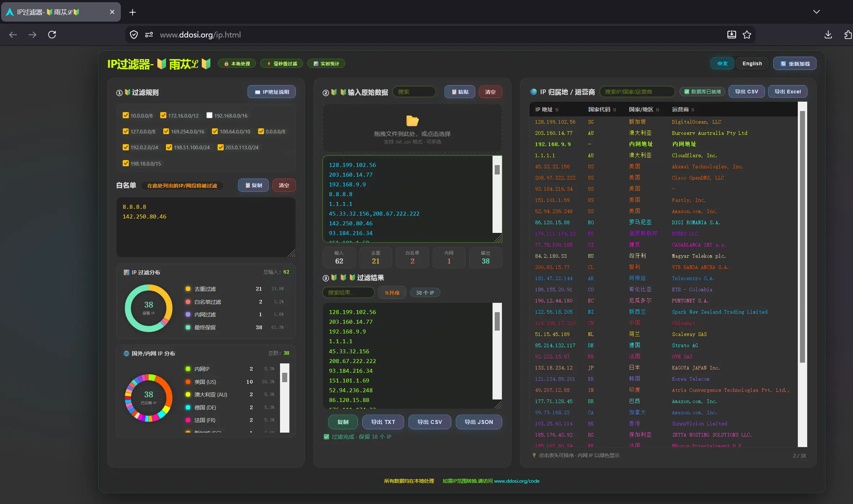Enable the 192.168.0.0/16 filter checkbox
Viewport: 853px width, 504px height.
(209, 115)
